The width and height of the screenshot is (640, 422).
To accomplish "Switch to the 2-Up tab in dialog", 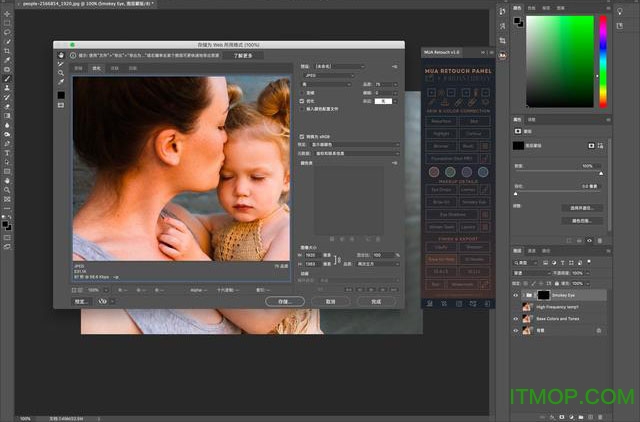I will pyautogui.click(x=115, y=69).
